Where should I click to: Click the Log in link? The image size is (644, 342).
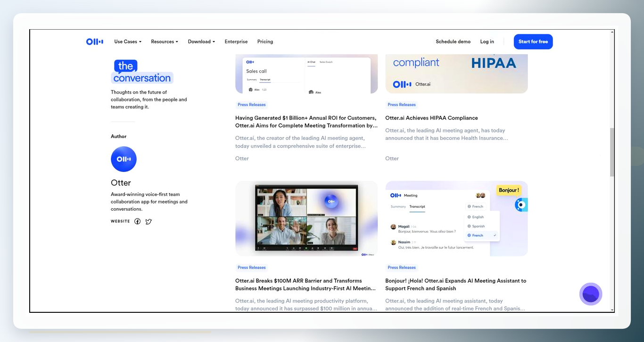487,41
